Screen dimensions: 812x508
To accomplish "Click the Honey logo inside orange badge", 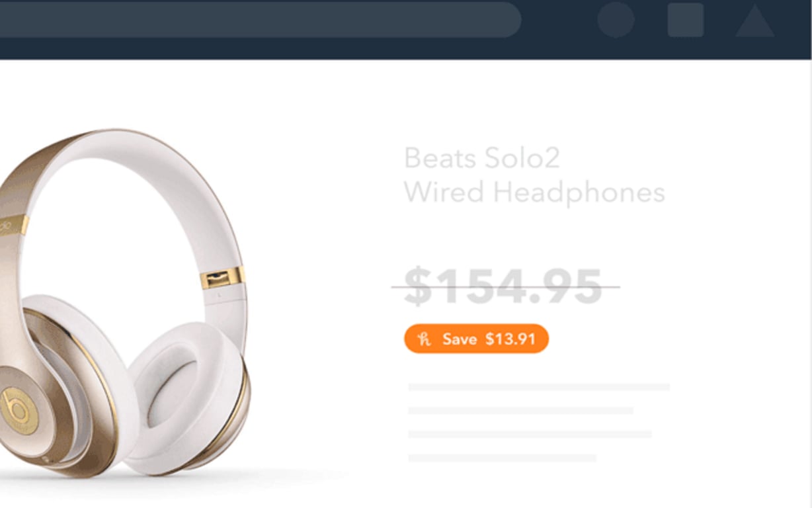I will pos(425,339).
